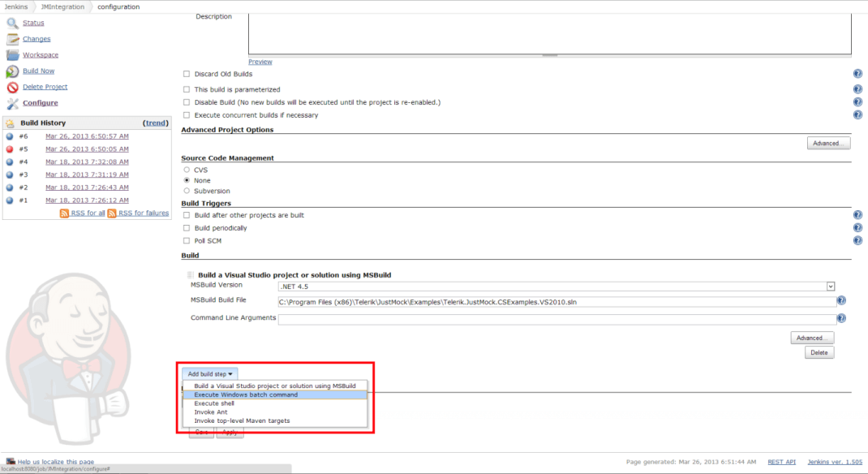Toggle the Disable Build checkbox
The image size is (868, 474).
(x=187, y=102)
